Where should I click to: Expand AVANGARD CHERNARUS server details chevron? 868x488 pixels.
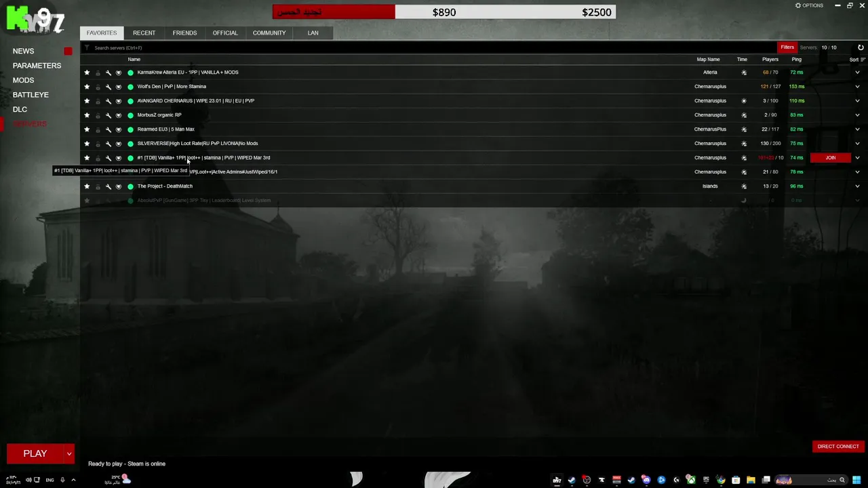click(857, 101)
